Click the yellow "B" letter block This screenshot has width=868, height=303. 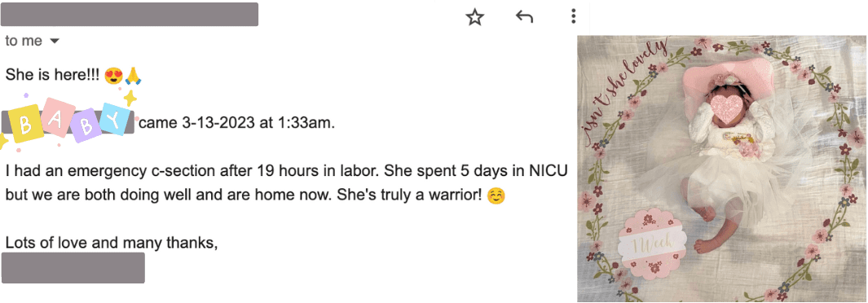pyautogui.click(x=25, y=125)
